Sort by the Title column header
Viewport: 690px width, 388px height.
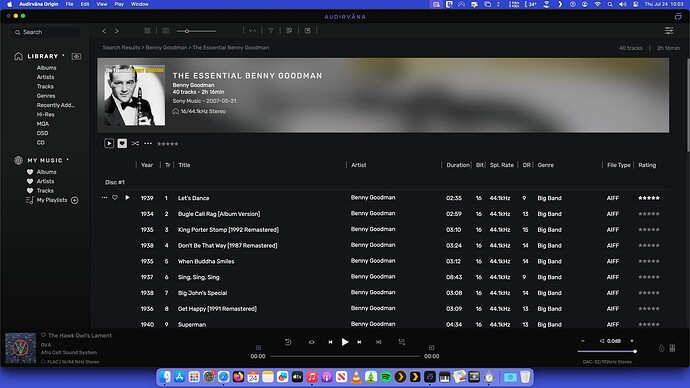[x=184, y=165]
